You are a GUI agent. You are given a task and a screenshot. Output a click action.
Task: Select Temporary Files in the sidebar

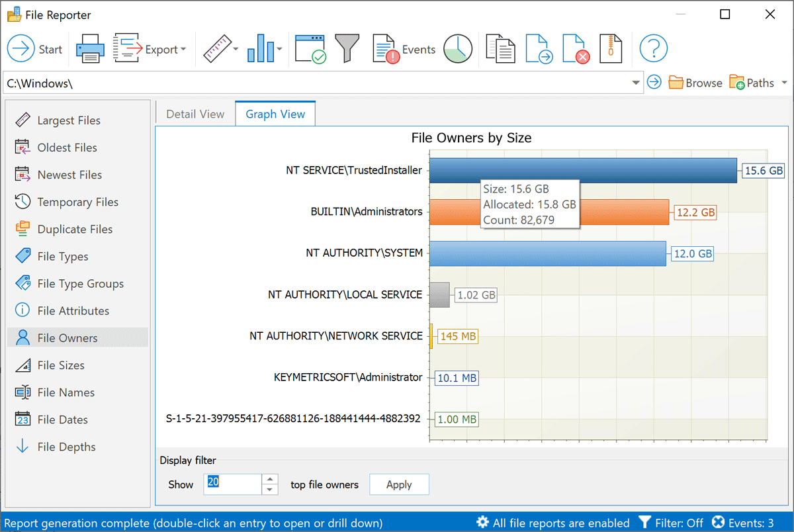[77, 202]
